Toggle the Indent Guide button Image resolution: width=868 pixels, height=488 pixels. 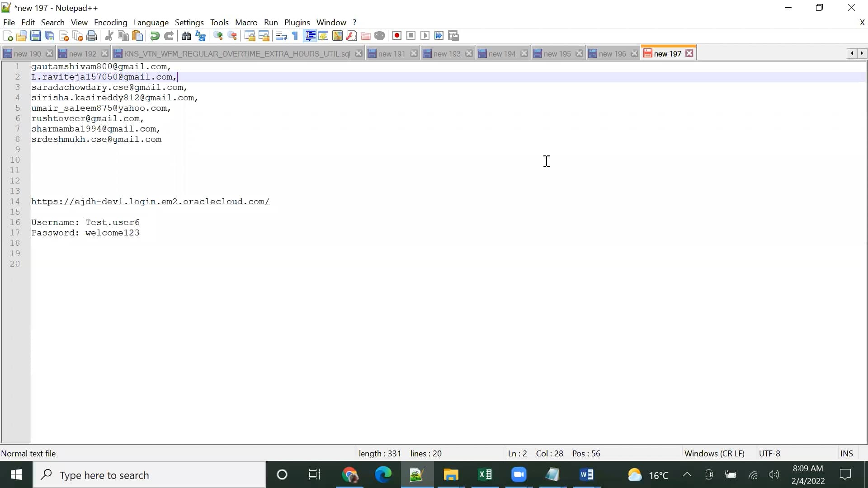[x=310, y=36]
